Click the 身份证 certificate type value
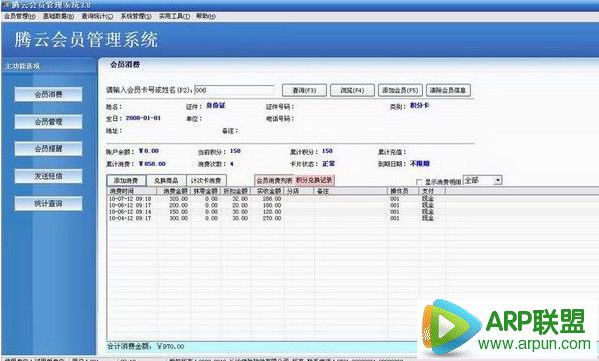The width and height of the screenshot is (599, 361). (x=215, y=105)
